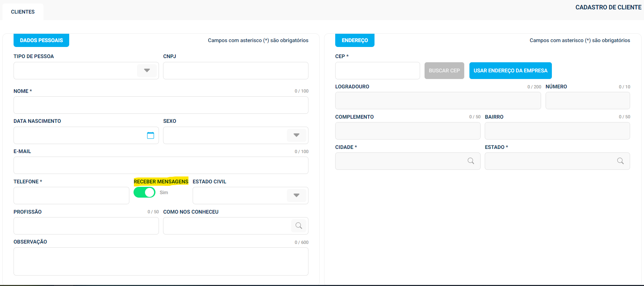Open the Sexo dropdown arrow

pyautogui.click(x=296, y=135)
